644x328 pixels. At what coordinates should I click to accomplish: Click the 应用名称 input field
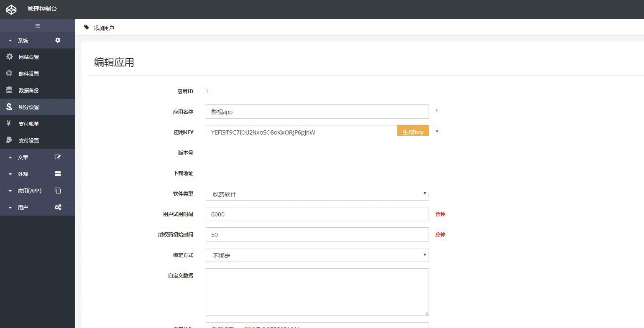[x=317, y=112]
